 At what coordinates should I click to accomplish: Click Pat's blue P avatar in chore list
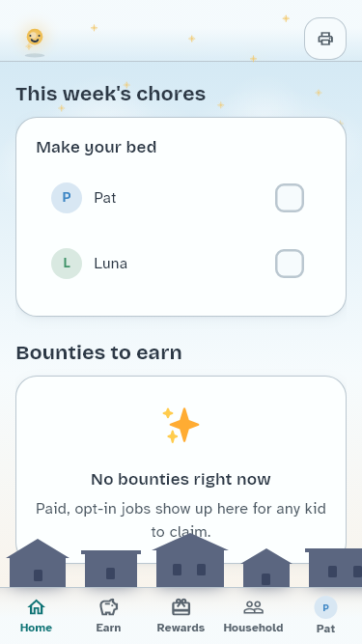pos(67,198)
